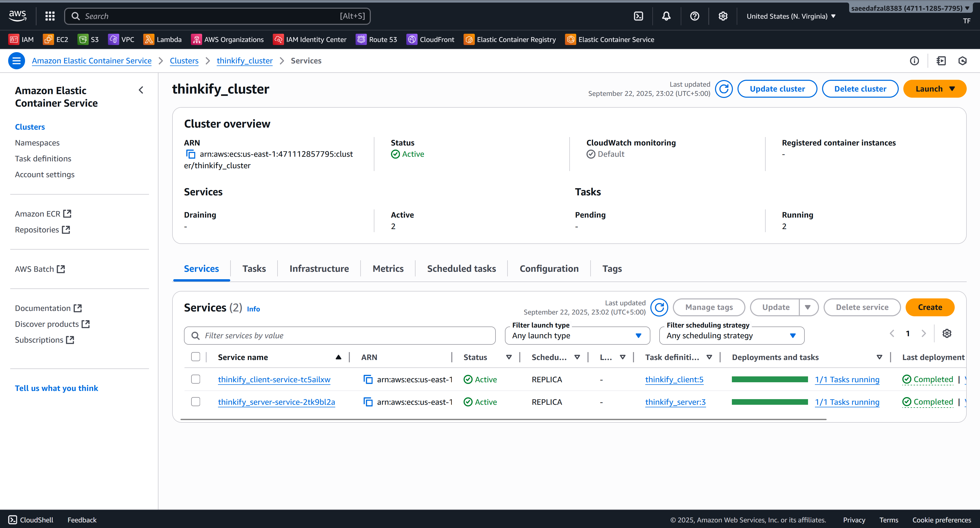
Task: Expand the Filter launch type dropdown
Action: click(x=577, y=336)
